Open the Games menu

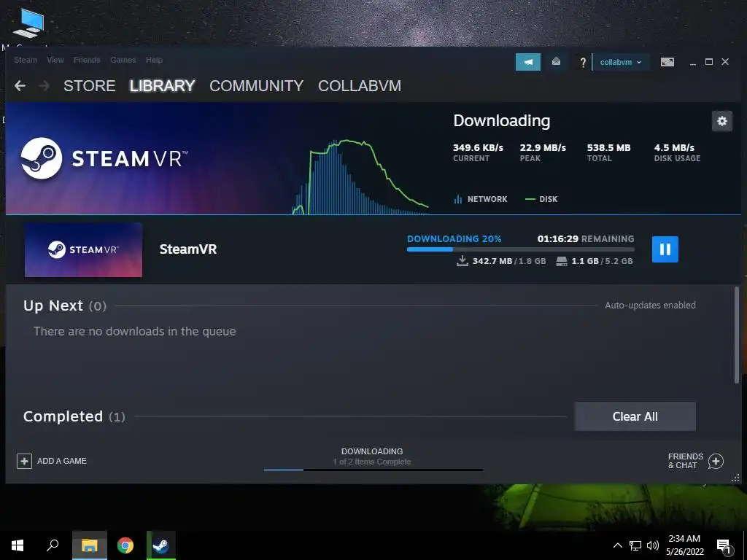coord(123,60)
